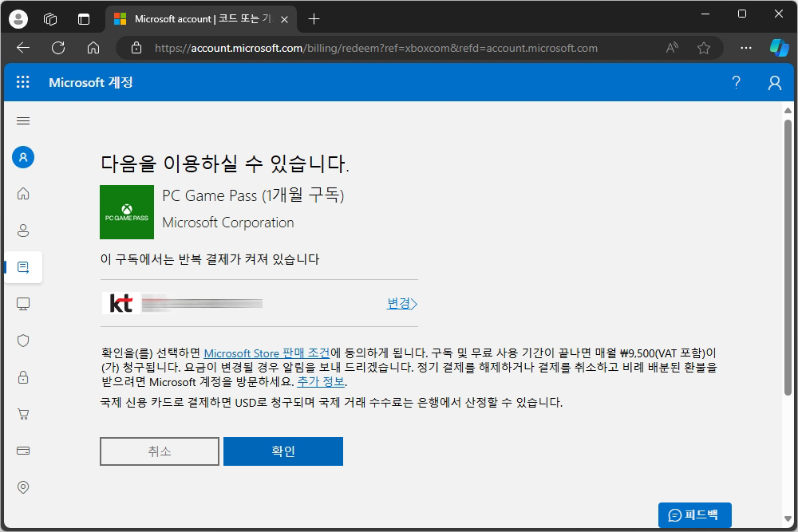The width and height of the screenshot is (798, 532).
Task: Activate the Read aloud icon
Action: coord(672,48)
